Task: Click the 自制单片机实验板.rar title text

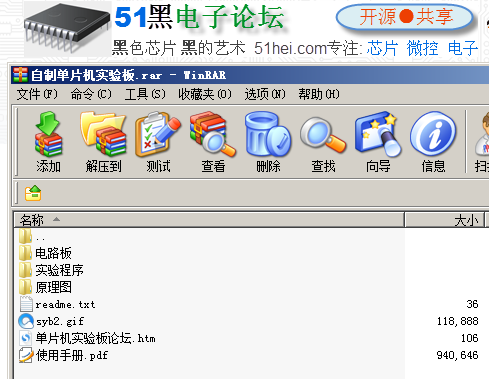Action: pyautogui.click(x=96, y=75)
